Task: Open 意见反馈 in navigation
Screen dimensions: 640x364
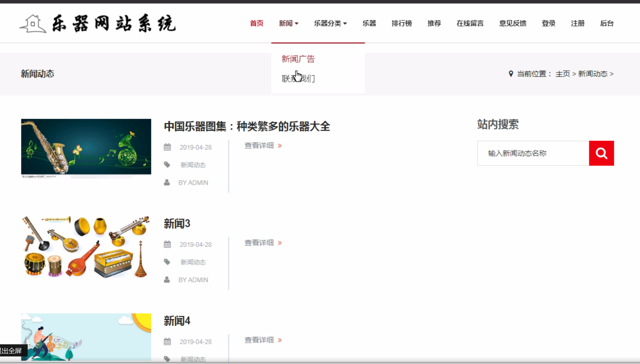Action: pos(513,23)
